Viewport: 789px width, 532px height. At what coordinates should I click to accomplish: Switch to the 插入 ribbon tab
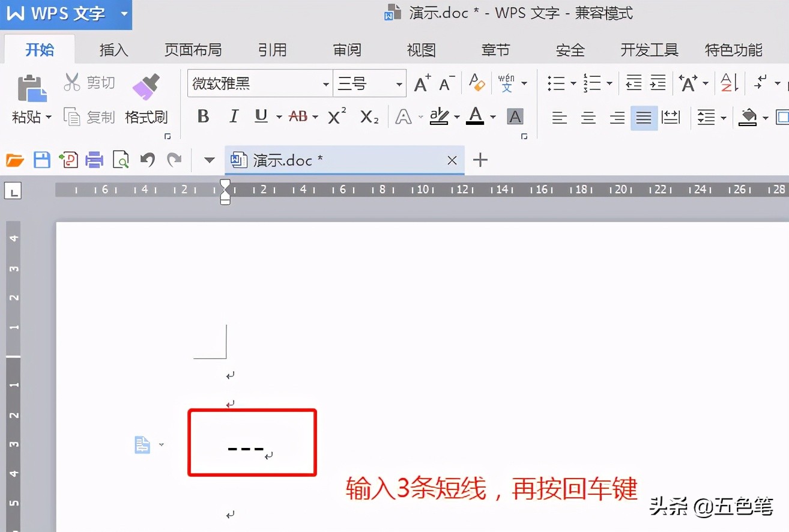(113, 50)
